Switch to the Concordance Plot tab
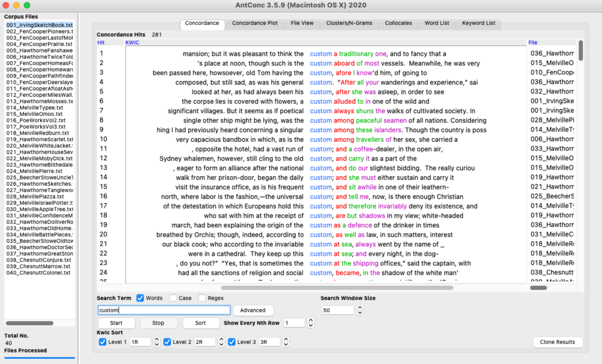Screen dimensions: 602x364 click(255, 23)
